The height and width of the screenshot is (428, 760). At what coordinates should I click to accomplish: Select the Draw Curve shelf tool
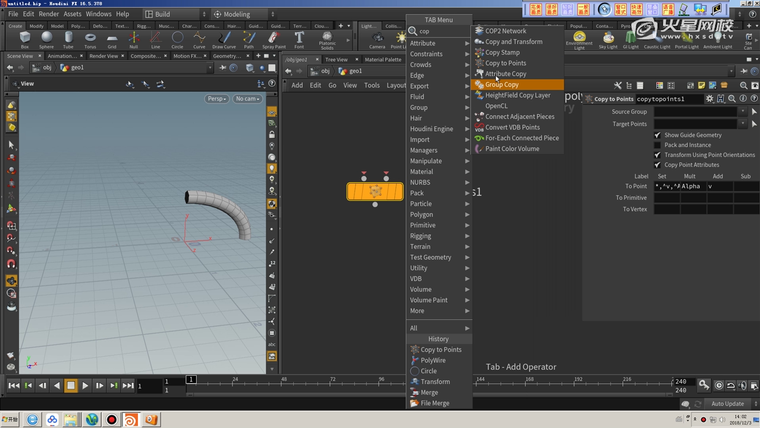pos(223,39)
